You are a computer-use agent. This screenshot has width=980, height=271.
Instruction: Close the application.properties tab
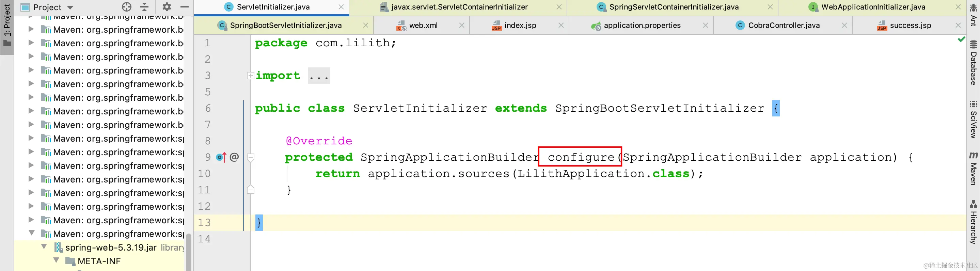tap(705, 25)
